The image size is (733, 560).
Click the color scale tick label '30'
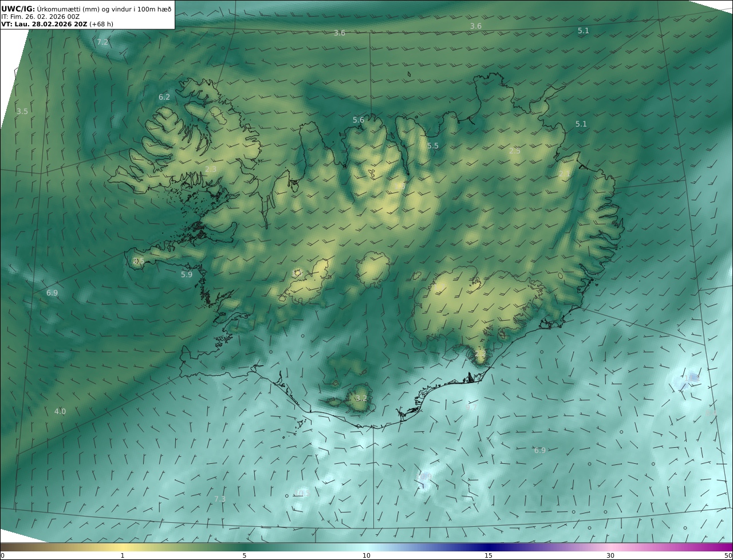click(x=610, y=555)
